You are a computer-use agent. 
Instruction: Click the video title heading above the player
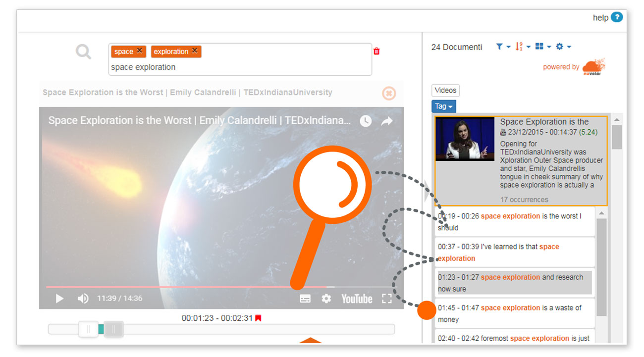click(x=187, y=93)
